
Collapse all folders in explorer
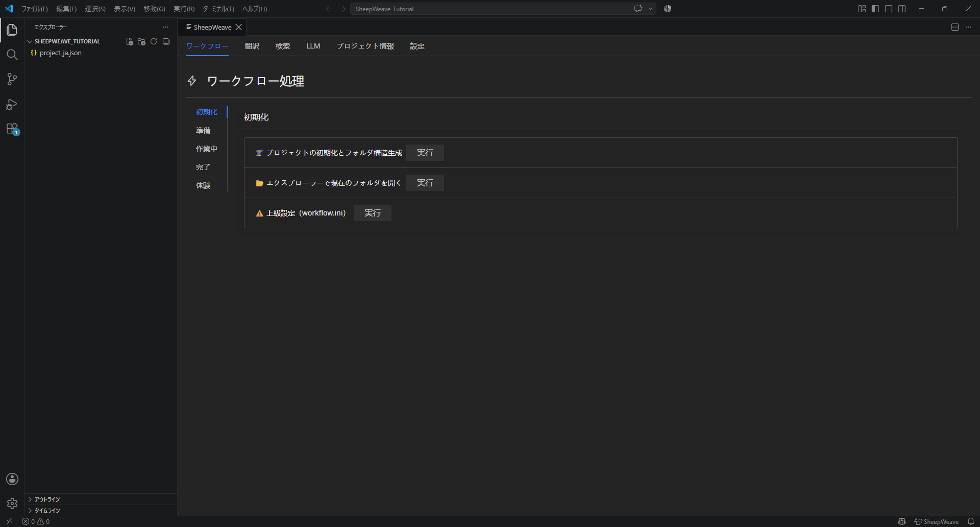click(166, 41)
